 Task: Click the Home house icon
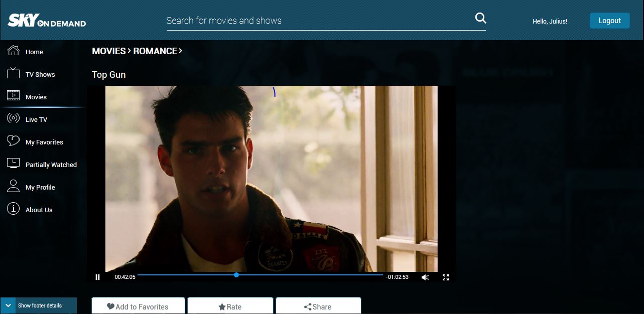pos(14,51)
